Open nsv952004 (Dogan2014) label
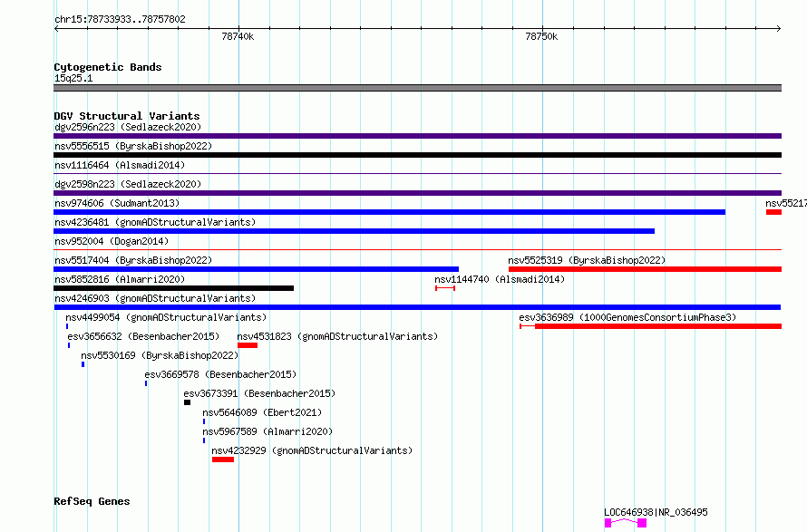The width and height of the screenshot is (807, 532). (x=112, y=241)
